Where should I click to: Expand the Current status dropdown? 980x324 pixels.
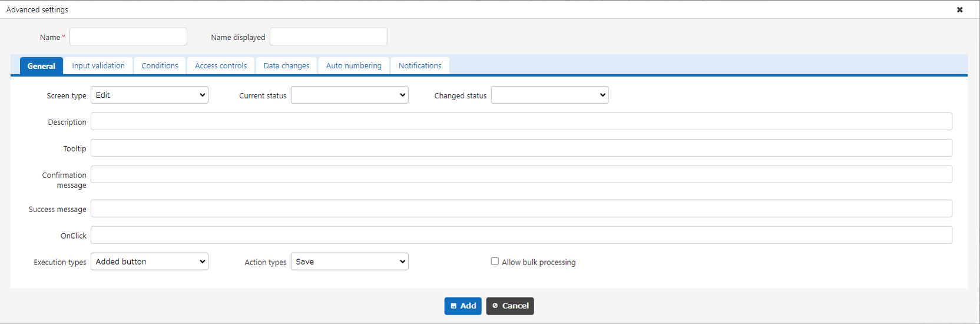tap(350, 95)
